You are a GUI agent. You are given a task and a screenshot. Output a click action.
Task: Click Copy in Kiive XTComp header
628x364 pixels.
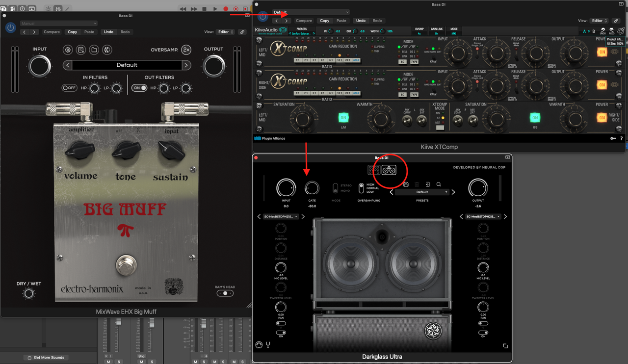pyautogui.click(x=325, y=21)
